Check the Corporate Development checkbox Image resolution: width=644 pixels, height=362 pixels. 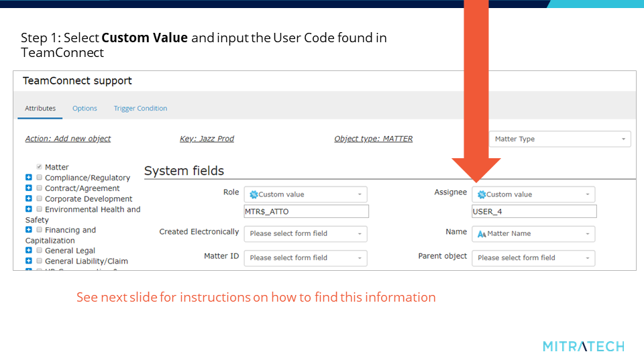(x=39, y=198)
